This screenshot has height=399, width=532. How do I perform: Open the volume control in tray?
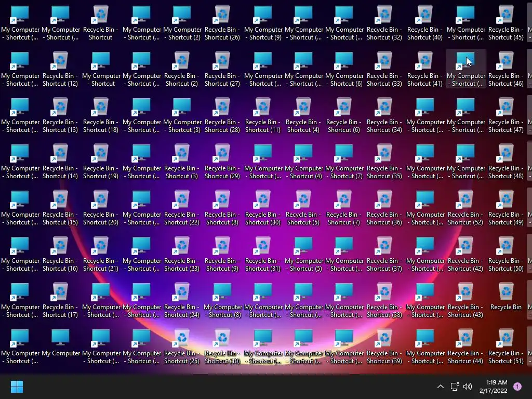468,387
